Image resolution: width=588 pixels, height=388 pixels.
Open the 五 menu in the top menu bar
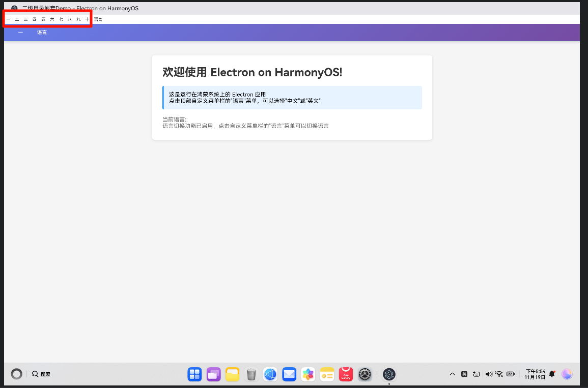(x=43, y=19)
